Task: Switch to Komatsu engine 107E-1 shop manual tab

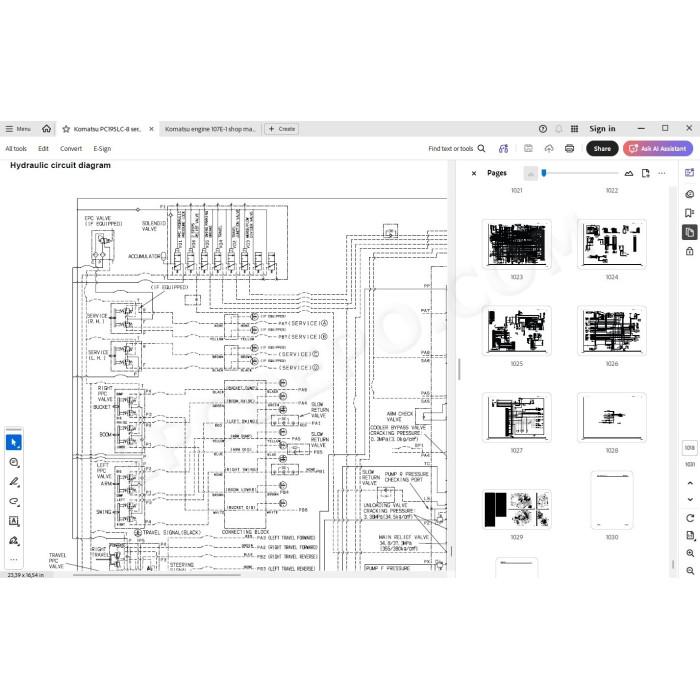Action: pos(210,129)
